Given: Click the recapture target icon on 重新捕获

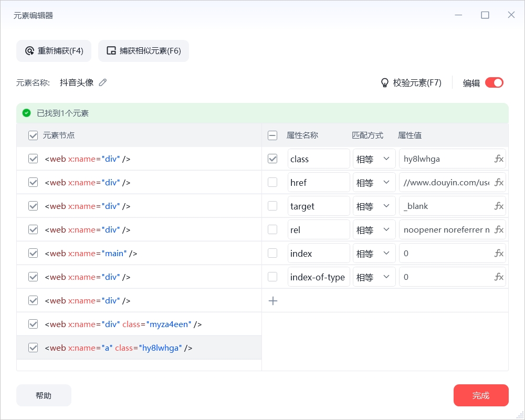Looking at the screenshot, I should 29,51.
